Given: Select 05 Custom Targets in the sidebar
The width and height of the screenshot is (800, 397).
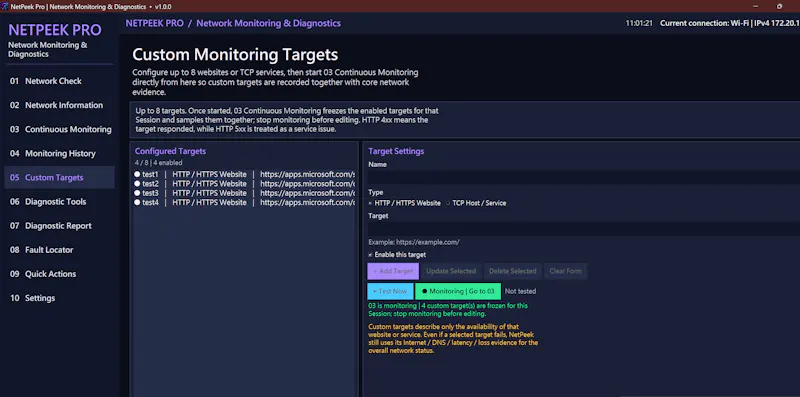Looking at the screenshot, I should click(59, 178).
